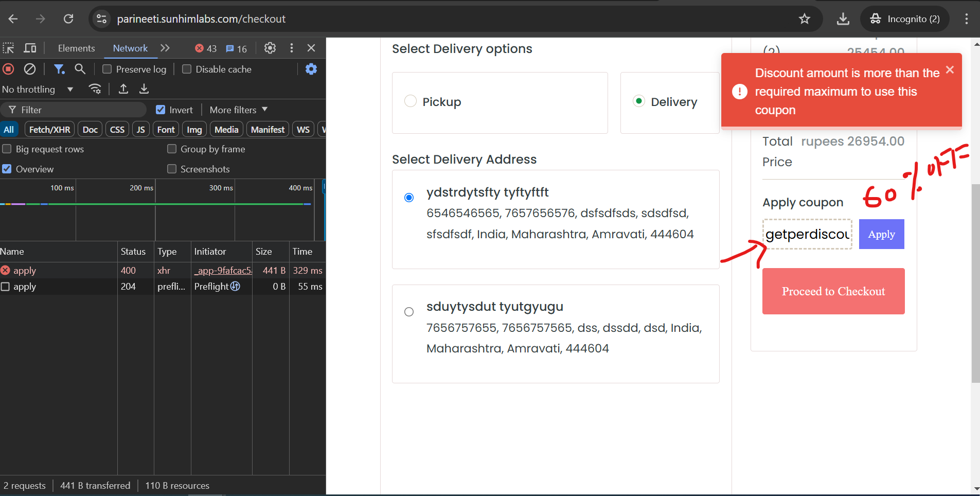Viewport: 980px width, 496px height.
Task: Filter requests by CSS type
Action: pos(117,130)
